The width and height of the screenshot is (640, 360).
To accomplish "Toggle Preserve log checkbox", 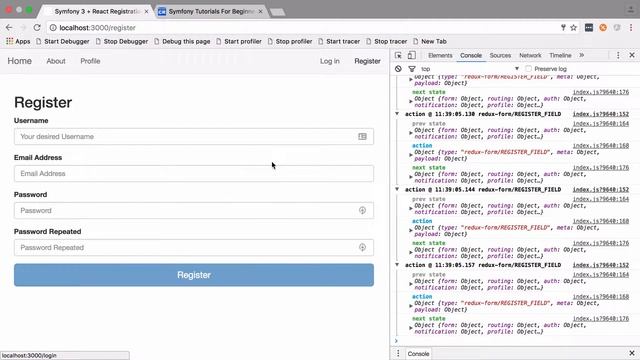I will coord(529,69).
